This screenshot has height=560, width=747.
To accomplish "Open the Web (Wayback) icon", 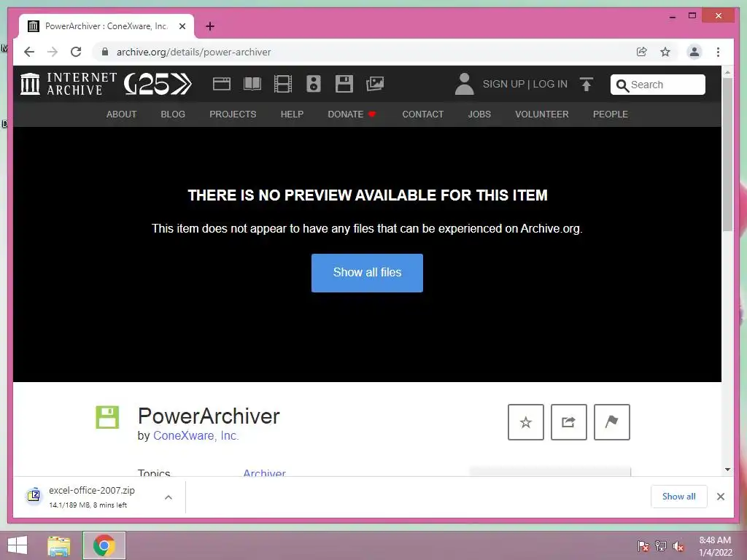I will [x=222, y=84].
